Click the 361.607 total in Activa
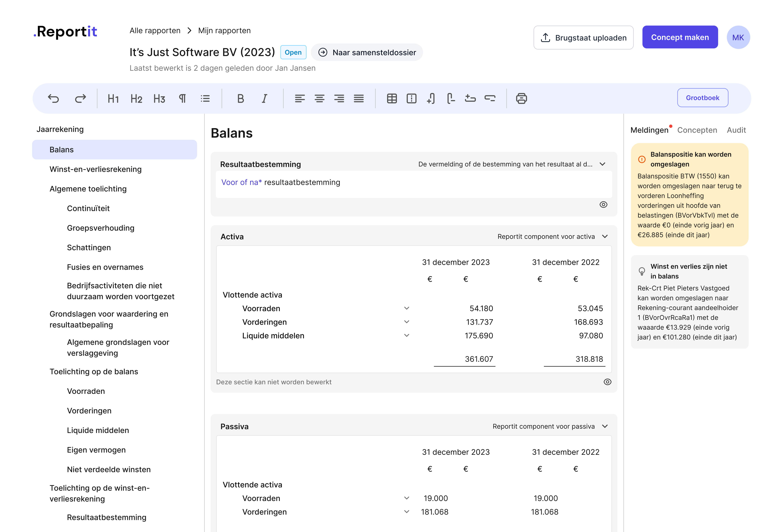 (479, 359)
